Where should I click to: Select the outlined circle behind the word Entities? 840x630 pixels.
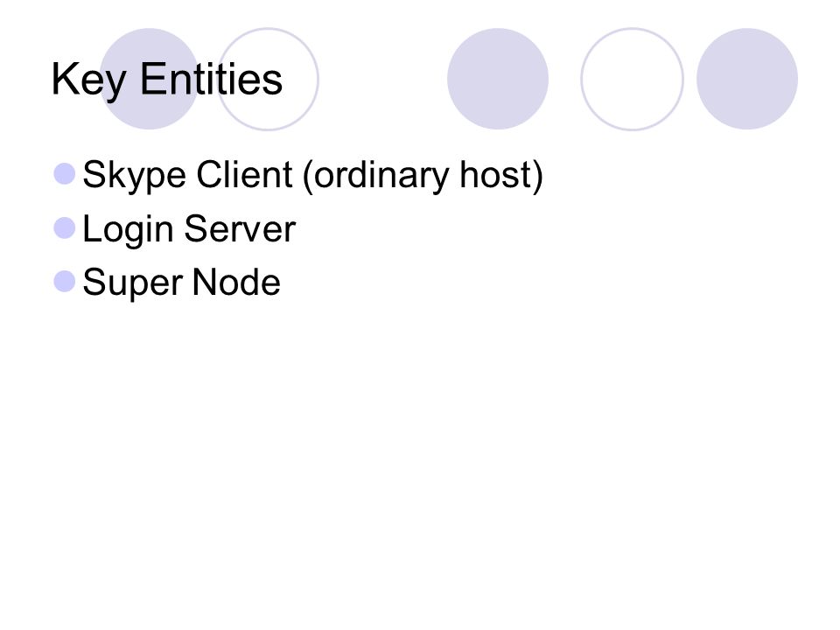[268, 79]
